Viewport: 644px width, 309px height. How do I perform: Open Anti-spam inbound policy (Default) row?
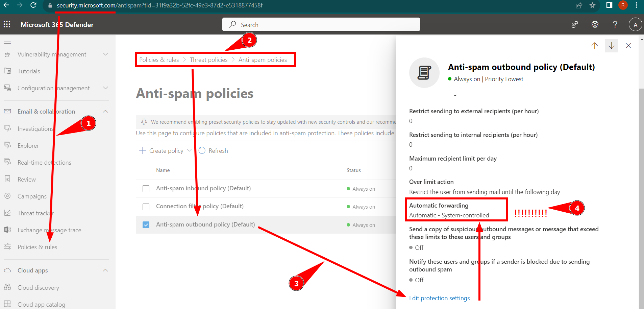point(203,188)
